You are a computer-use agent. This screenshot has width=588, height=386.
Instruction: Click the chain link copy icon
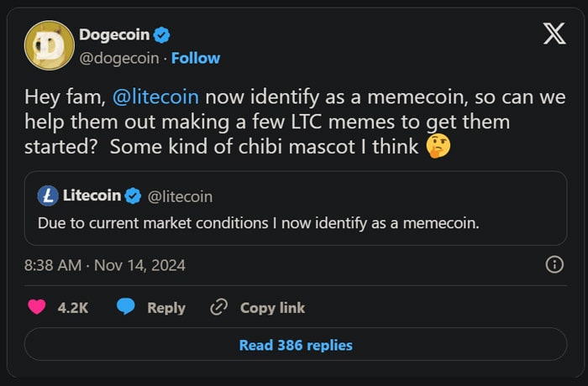219,307
